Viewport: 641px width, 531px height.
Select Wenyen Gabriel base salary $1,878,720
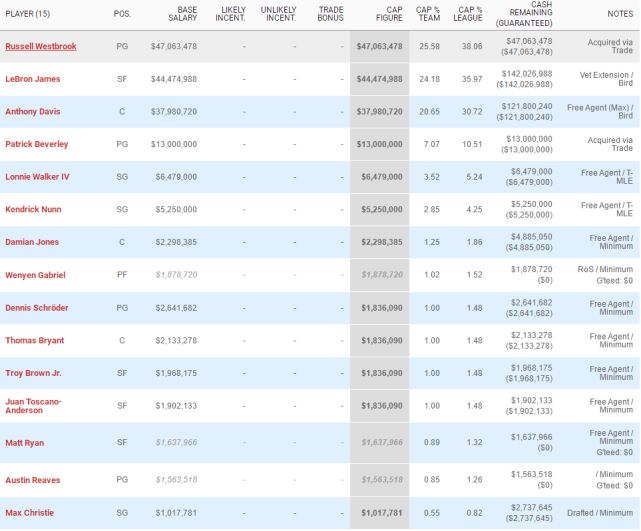point(176,275)
